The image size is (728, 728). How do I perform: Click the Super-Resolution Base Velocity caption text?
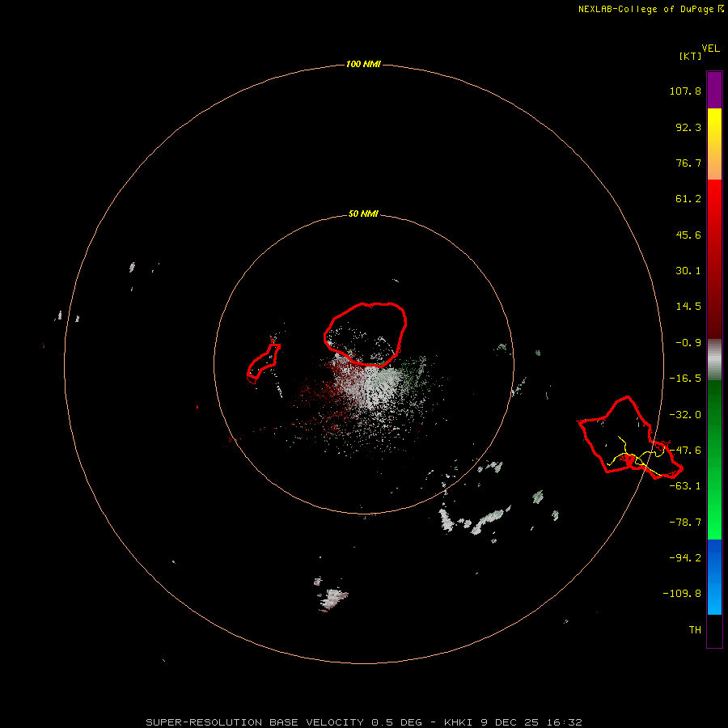coord(363,722)
